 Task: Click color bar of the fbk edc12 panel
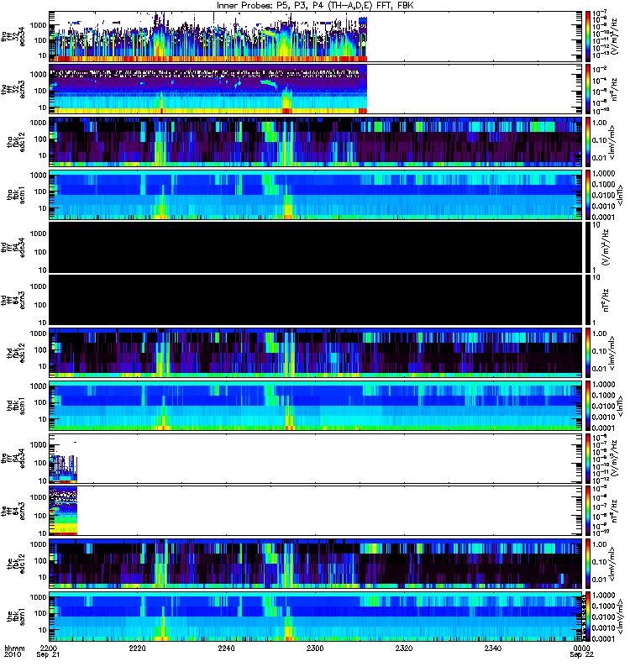(588, 564)
